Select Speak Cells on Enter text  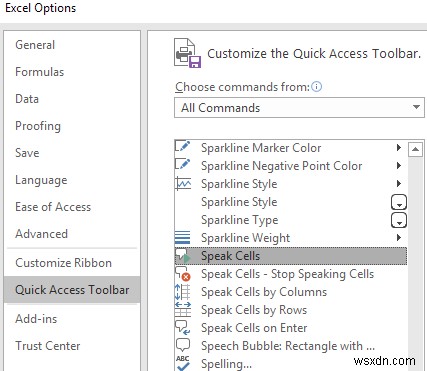[x=254, y=328]
